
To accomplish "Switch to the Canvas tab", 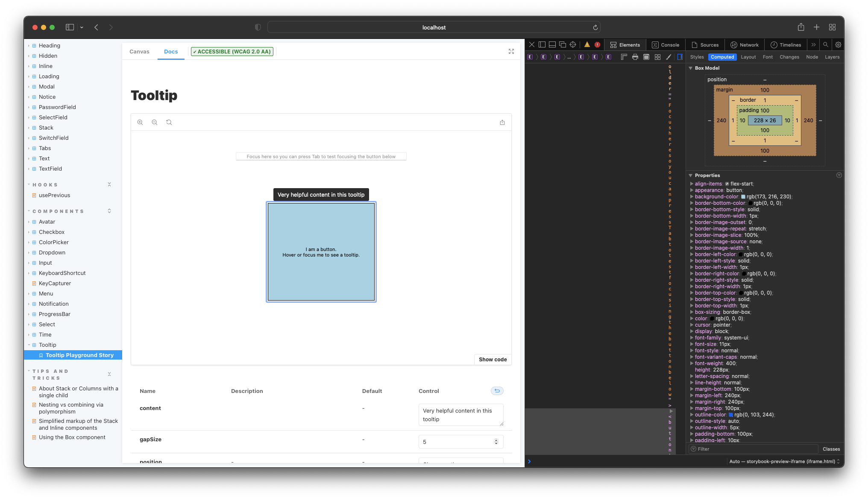I will 139,52.
